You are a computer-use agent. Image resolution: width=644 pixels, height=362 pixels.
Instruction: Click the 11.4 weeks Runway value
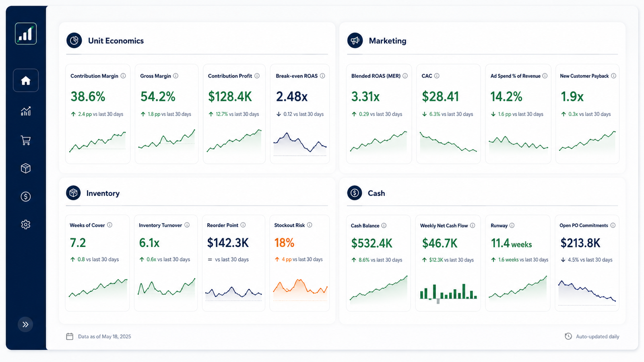(x=511, y=243)
